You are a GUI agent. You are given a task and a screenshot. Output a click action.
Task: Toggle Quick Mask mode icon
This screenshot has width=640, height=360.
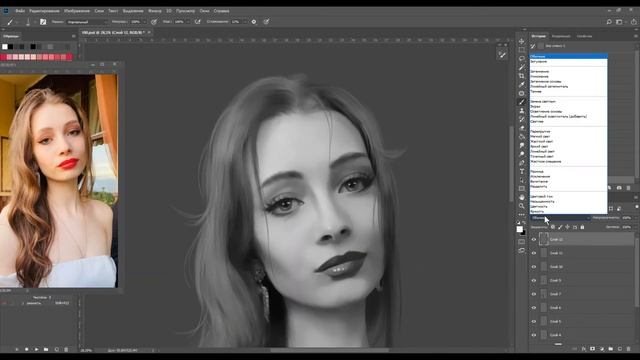tap(522, 242)
